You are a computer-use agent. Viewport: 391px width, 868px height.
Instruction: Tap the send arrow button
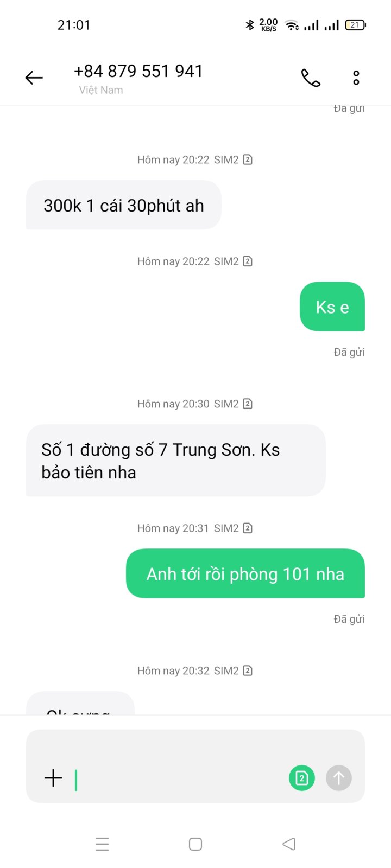pos(339,778)
